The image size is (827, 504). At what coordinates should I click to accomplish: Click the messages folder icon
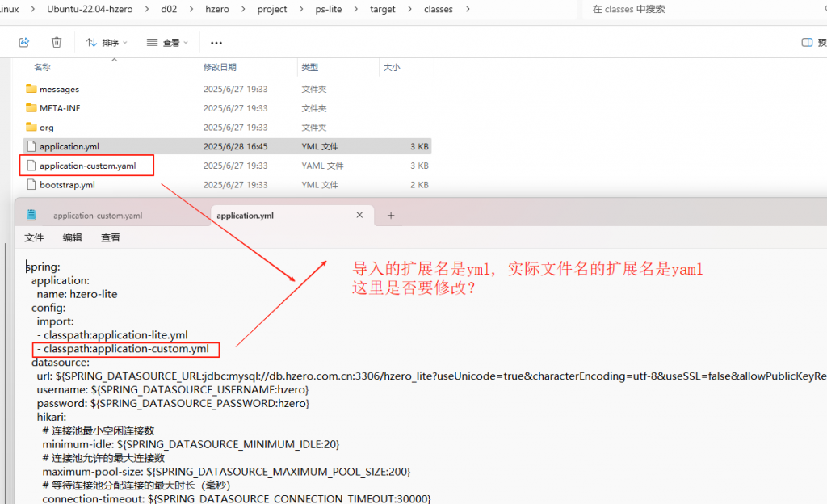[31, 89]
